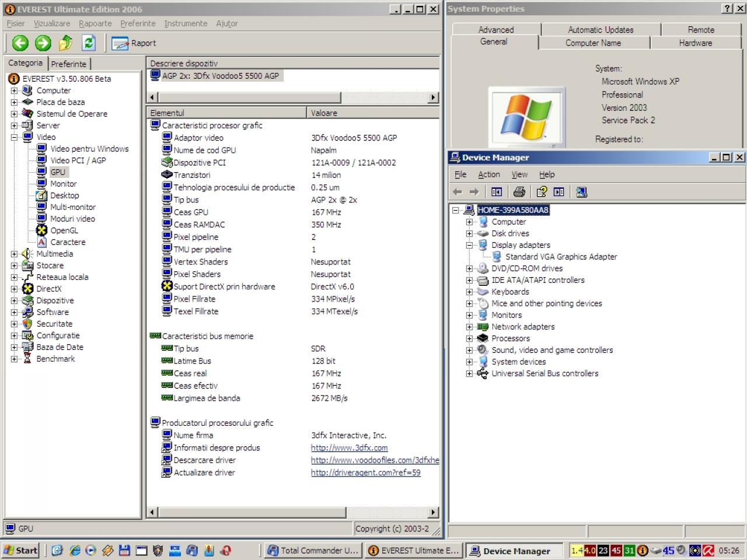
Task: Click the Elementul column header
Action: [226, 113]
